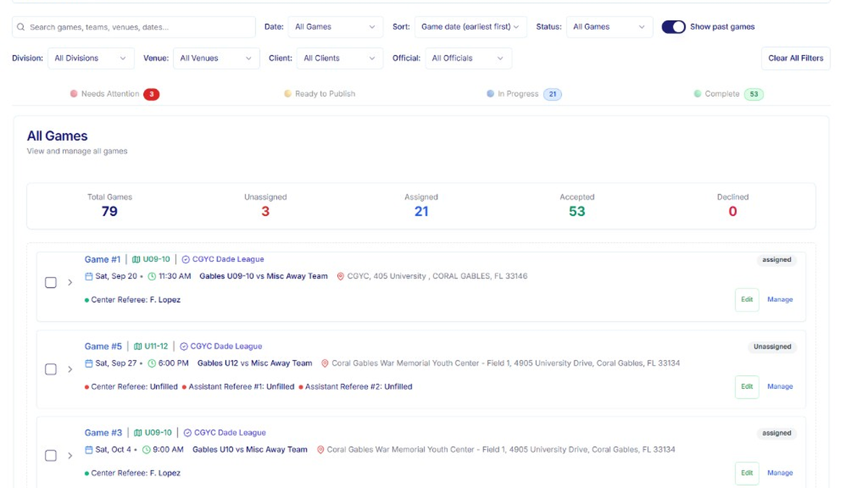Open the Official filter dropdown
This screenshot has height=488, width=868.
pyautogui.click(x=469, y=59)
